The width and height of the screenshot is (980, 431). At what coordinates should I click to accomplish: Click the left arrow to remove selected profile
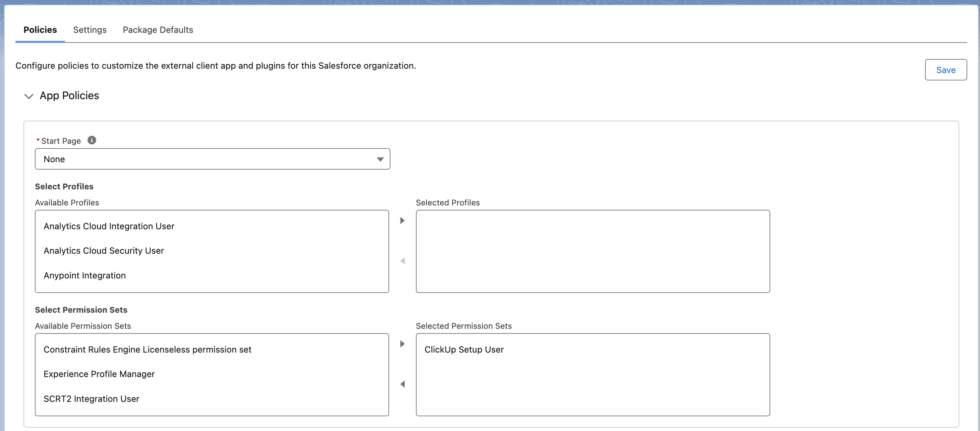[x=402, y=261]
